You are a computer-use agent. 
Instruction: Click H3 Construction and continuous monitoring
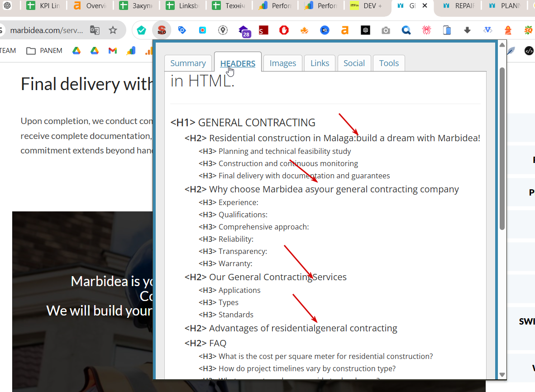point(278,164)
